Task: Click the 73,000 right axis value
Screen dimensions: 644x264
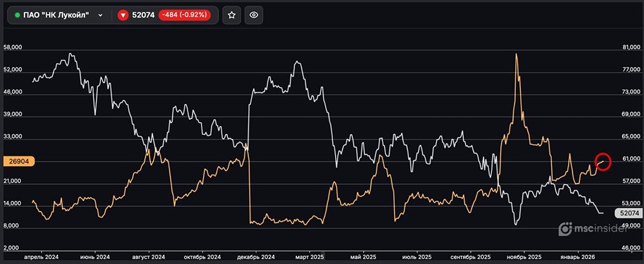Action: pos(631,91)
